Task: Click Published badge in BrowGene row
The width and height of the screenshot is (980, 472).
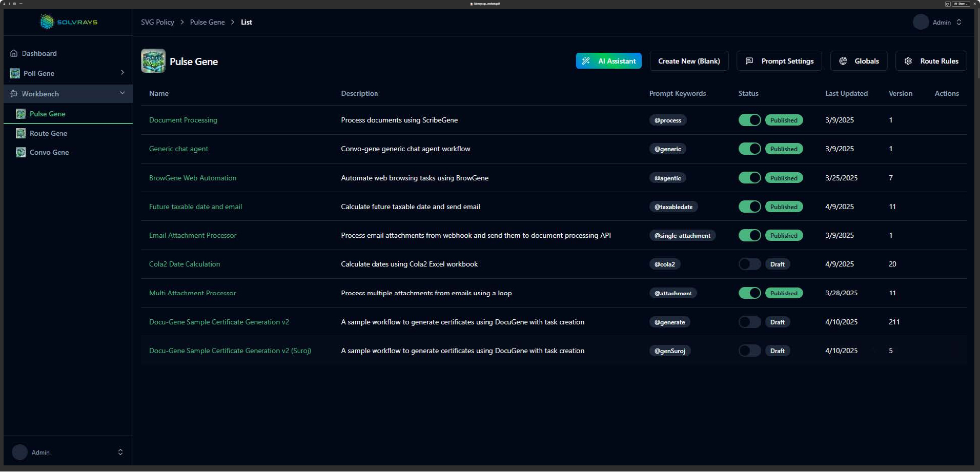Action: point(784,178)
